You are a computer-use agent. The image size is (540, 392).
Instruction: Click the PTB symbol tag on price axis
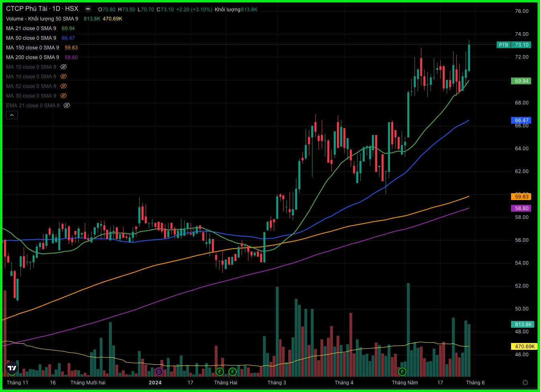[x=503, y=45]
